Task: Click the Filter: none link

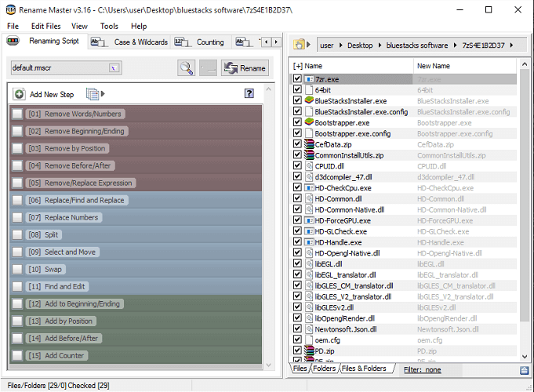Action: [x=423, y=370]
